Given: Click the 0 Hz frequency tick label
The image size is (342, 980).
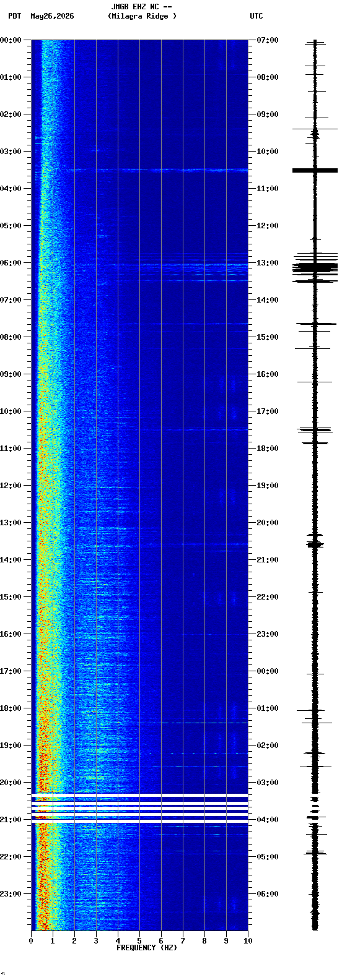Looking at the screenshot, I should (x=31, y=941).
